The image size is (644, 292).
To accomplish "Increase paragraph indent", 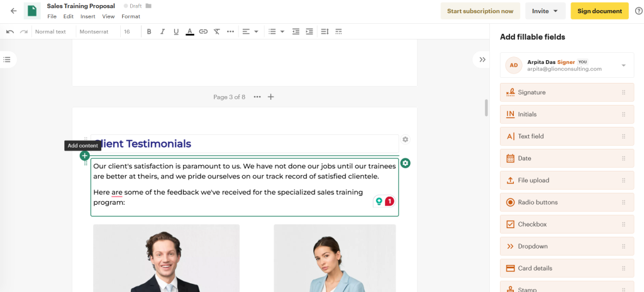I will point(309,31).
